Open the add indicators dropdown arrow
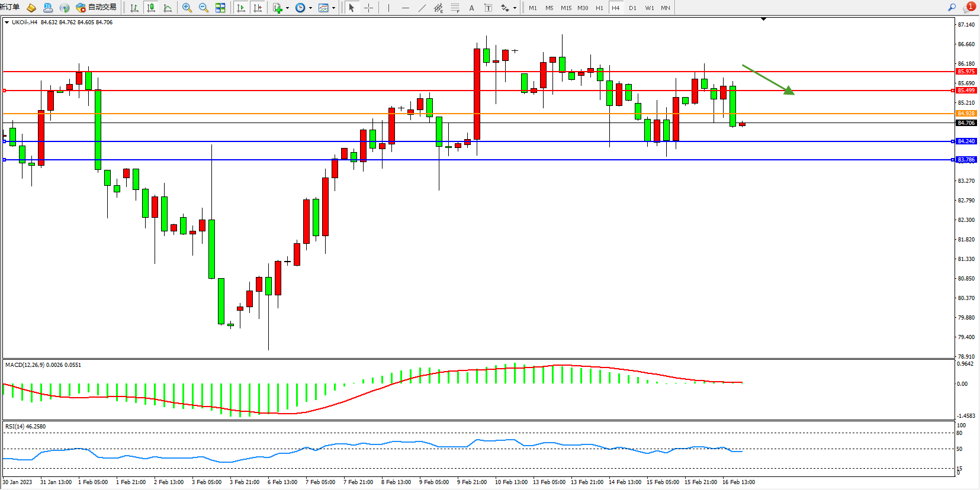980x490 pixels. point(288,8)
